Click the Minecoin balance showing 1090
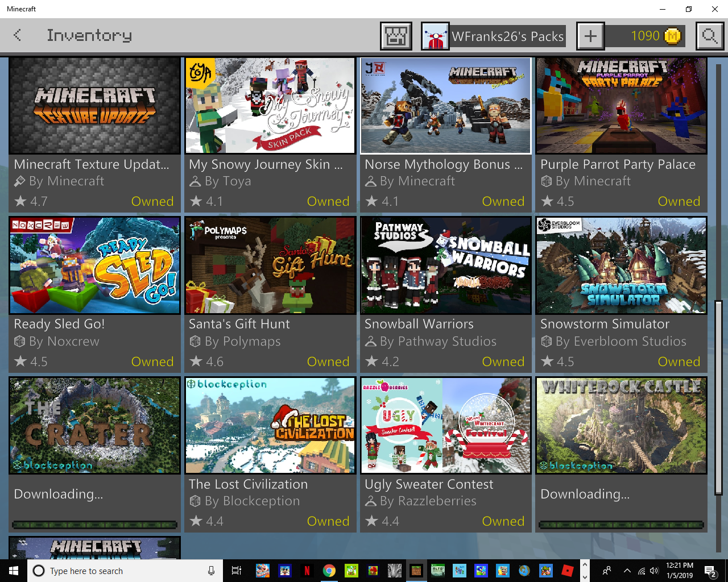The width and height of the screenshot is (728, 582). (655, 36)
